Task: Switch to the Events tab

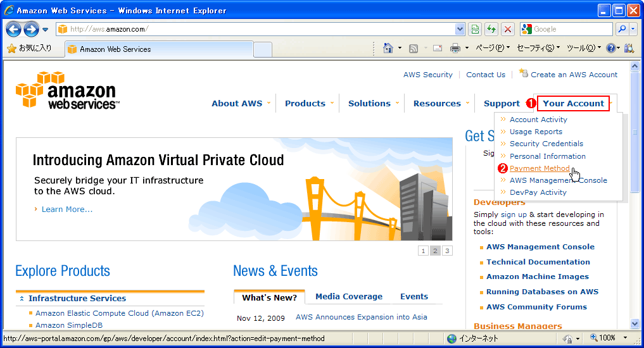Action: pos(414,296)
